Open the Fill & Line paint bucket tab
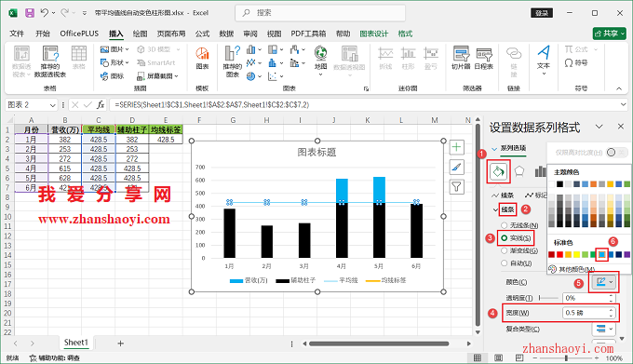Screen dimensions: 633x364 pyautogui.click(x=498, y=171)
